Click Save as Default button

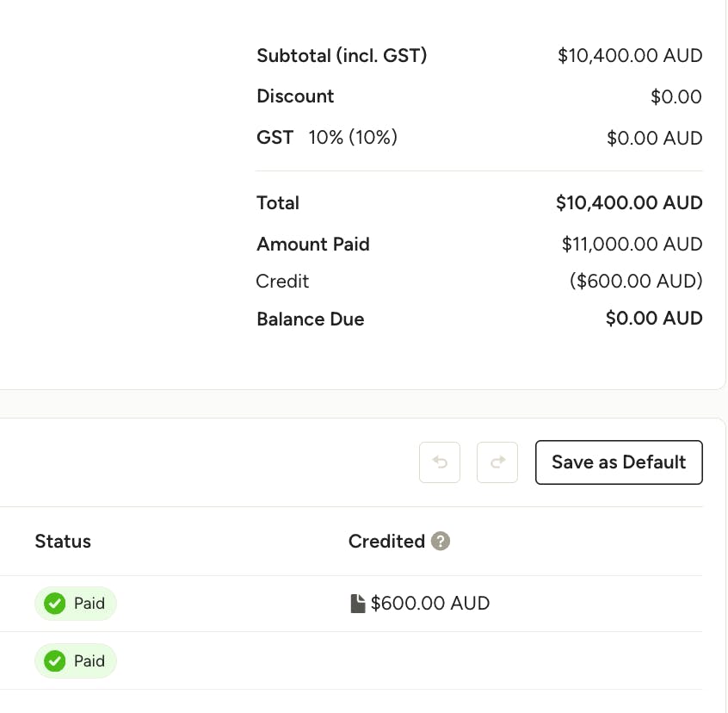(x=619, y=462)
